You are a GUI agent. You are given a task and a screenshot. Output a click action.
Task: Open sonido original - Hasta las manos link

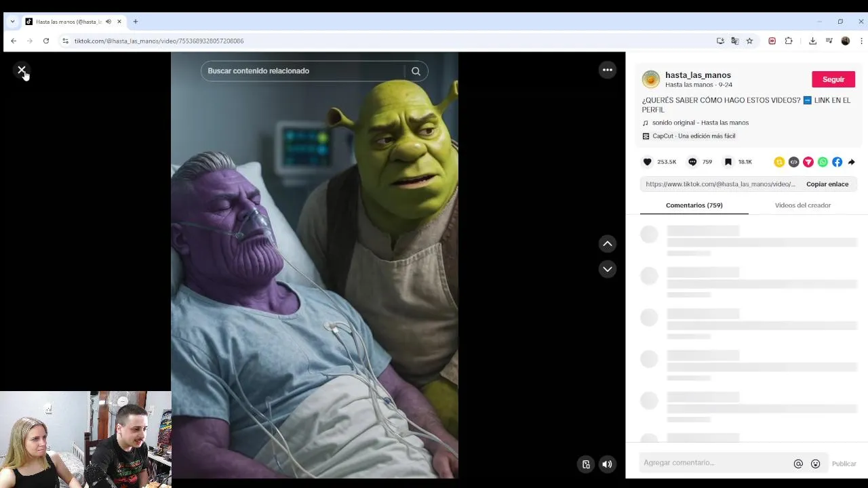(701, 123)
